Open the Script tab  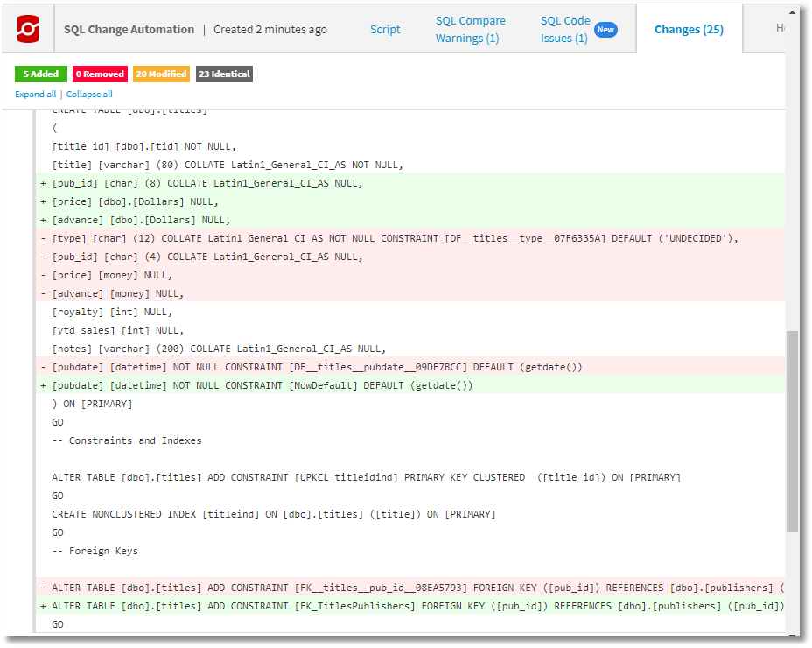coord(385,30)
